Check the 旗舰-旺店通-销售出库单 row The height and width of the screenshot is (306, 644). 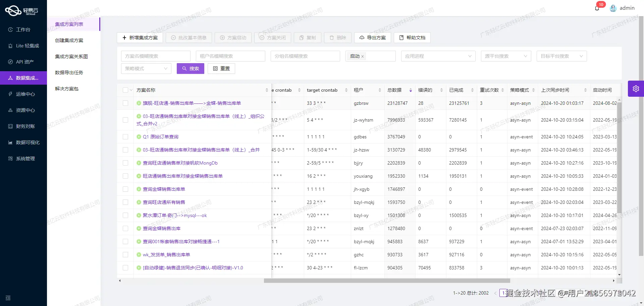pyautogui.click(x=125, y=103)
